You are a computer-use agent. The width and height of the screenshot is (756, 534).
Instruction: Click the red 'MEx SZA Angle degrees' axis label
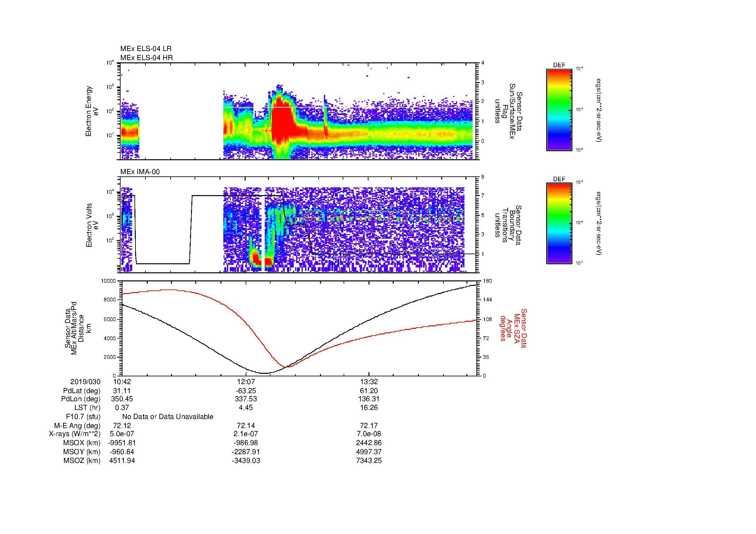tap(513, 328)
